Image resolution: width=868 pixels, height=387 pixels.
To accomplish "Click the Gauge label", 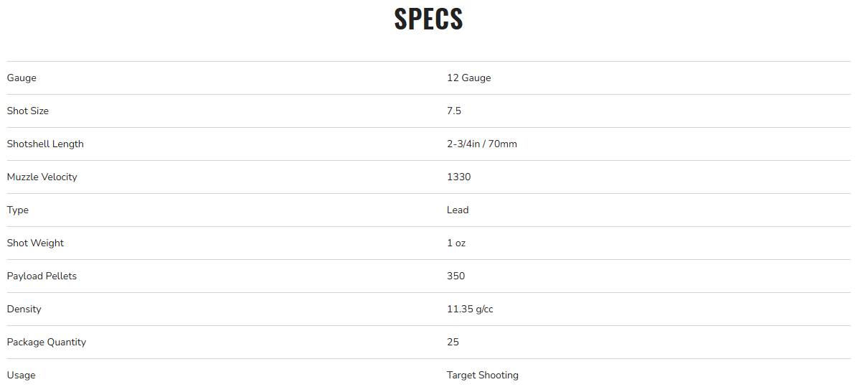I will pos(22,78).
